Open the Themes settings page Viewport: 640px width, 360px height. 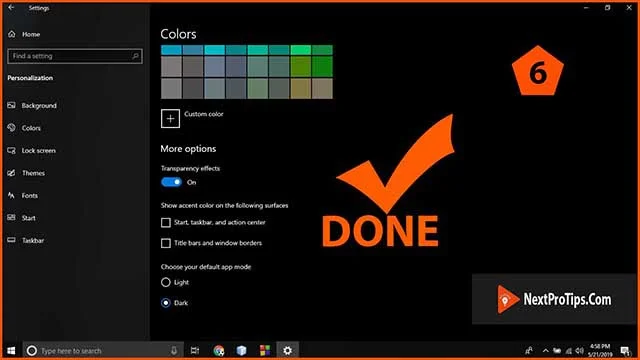point(27,173)
